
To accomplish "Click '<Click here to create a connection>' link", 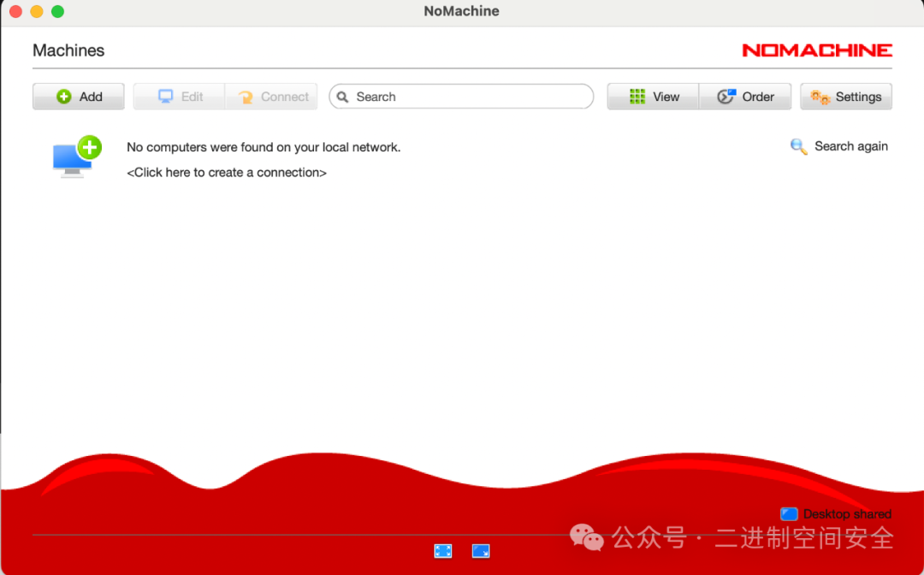I will pos(227,172).
